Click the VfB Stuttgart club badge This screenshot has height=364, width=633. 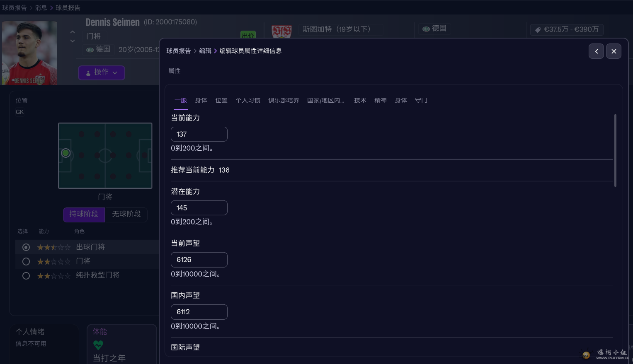[281, 31]
